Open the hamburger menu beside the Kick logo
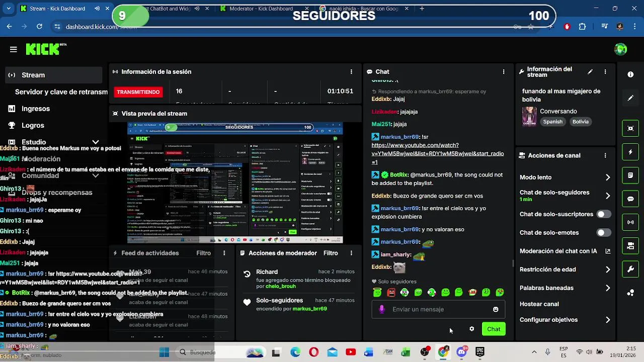Viewport: 644px width, 362px height. pos(14,49)
